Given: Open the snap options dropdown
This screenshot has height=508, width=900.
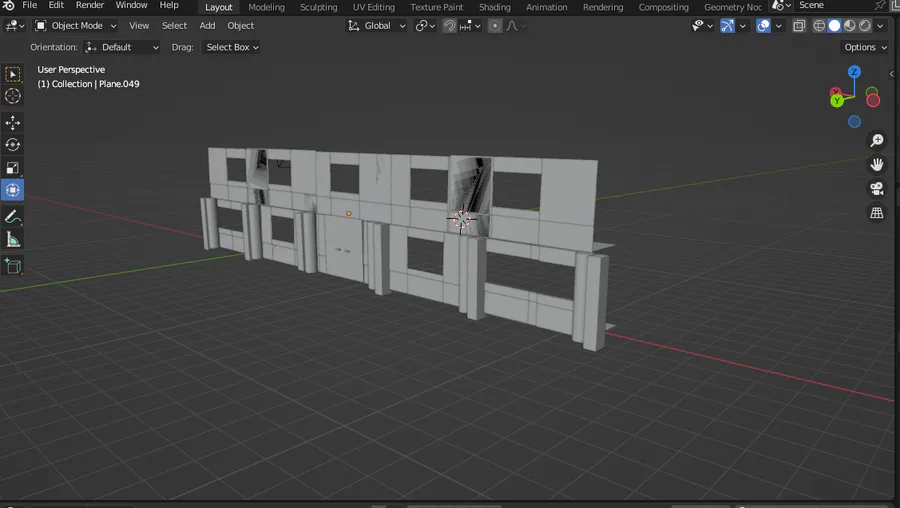Looking at the screenshot, I should 470,26.
